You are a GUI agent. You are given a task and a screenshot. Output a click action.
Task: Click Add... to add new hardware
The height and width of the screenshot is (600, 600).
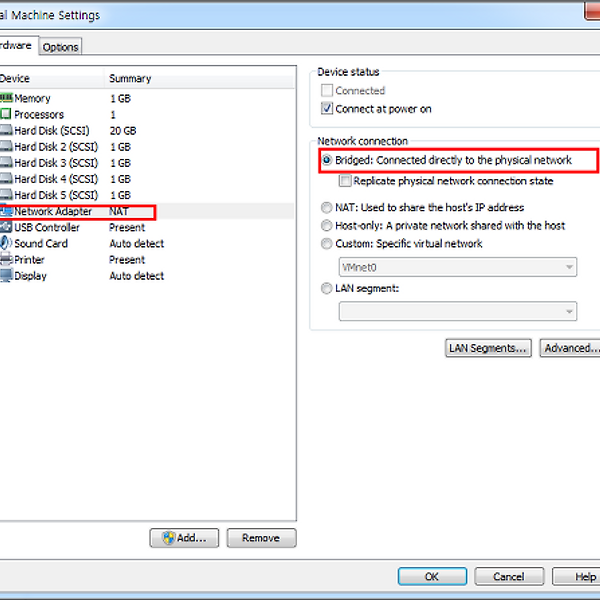pyautogui.click(x=184, y=538)
